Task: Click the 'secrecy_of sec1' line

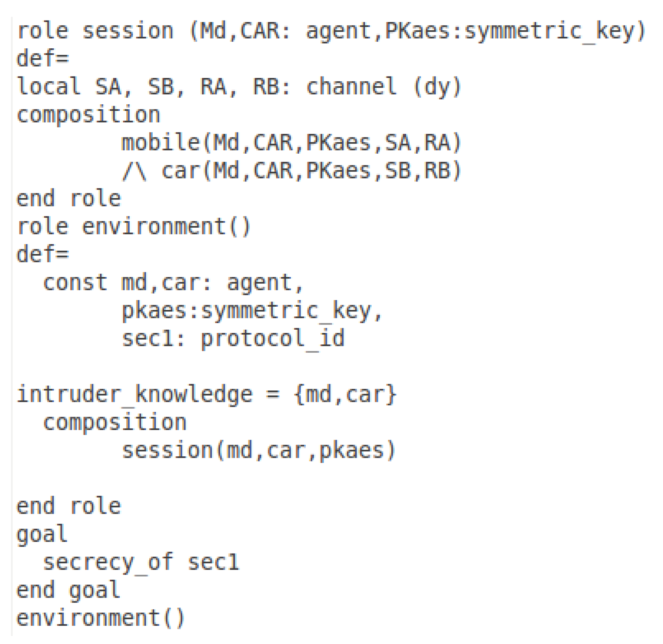Action: click(141, 562)
